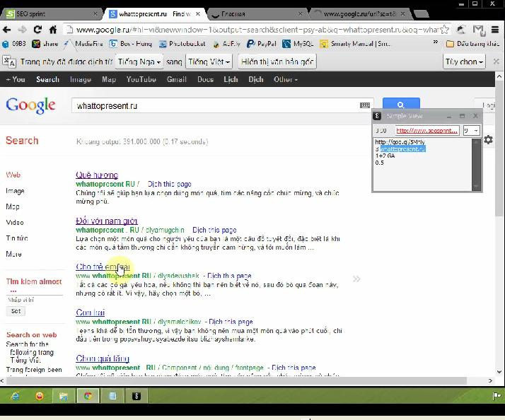
Task: Open the MediaFire bookmark
Action: tap(83, 44)
